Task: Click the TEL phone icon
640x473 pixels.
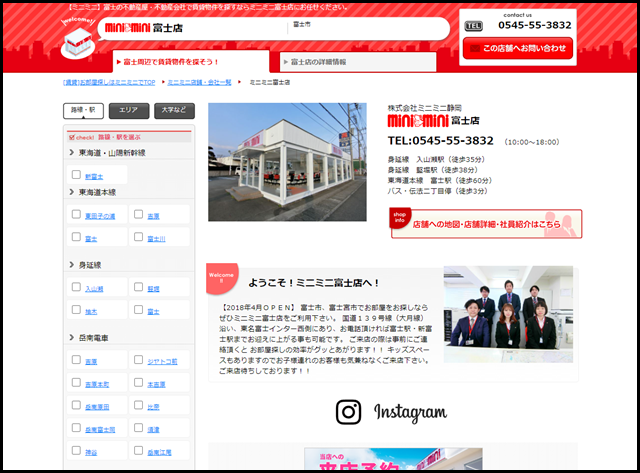Action: 473,26
